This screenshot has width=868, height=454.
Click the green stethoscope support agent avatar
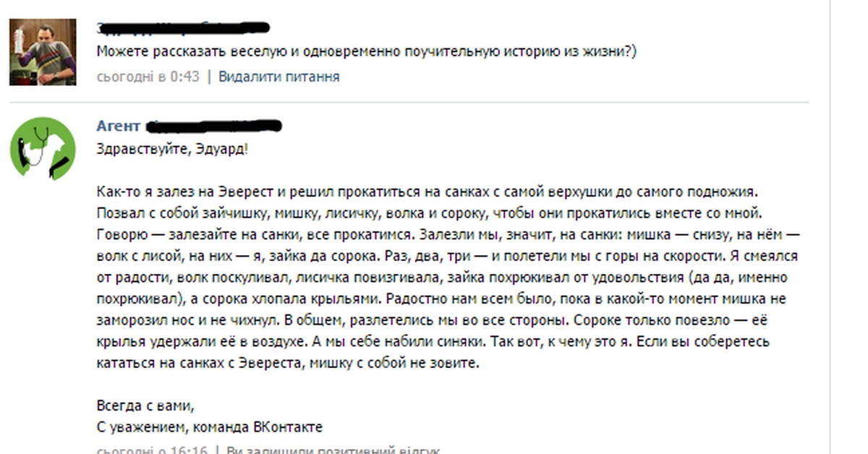(43, 149)
